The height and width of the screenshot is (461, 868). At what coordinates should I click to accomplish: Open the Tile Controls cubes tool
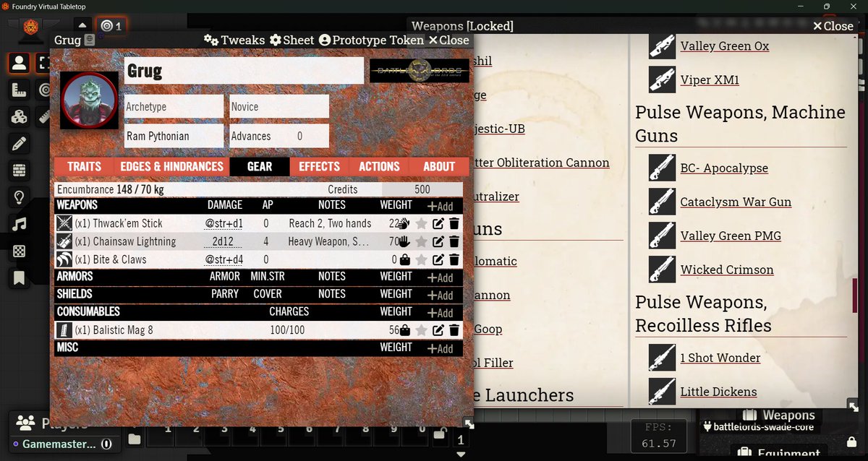tap(19, 117)
